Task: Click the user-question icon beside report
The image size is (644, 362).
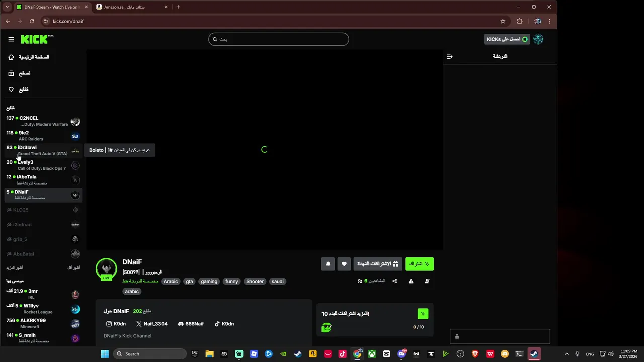Action: coord(427,281)
